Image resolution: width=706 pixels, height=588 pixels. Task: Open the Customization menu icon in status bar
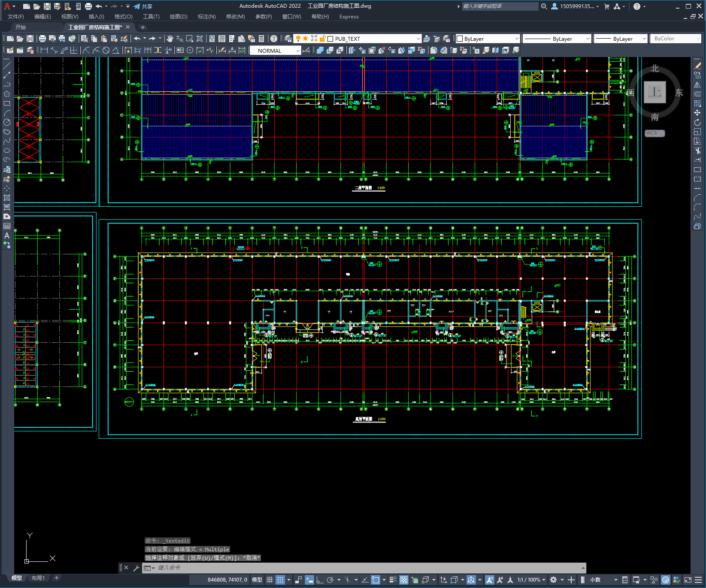tap(698, 580)
